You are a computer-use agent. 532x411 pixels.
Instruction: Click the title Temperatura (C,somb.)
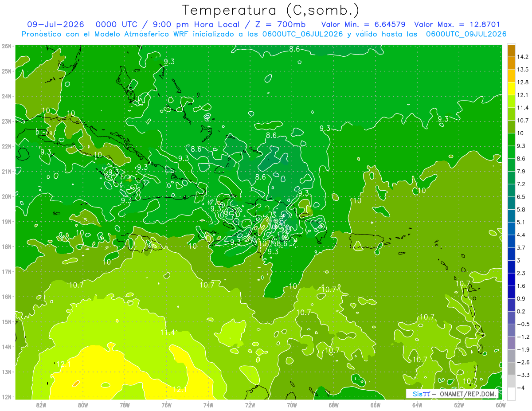pyautogui.click(x=270, y=10)
